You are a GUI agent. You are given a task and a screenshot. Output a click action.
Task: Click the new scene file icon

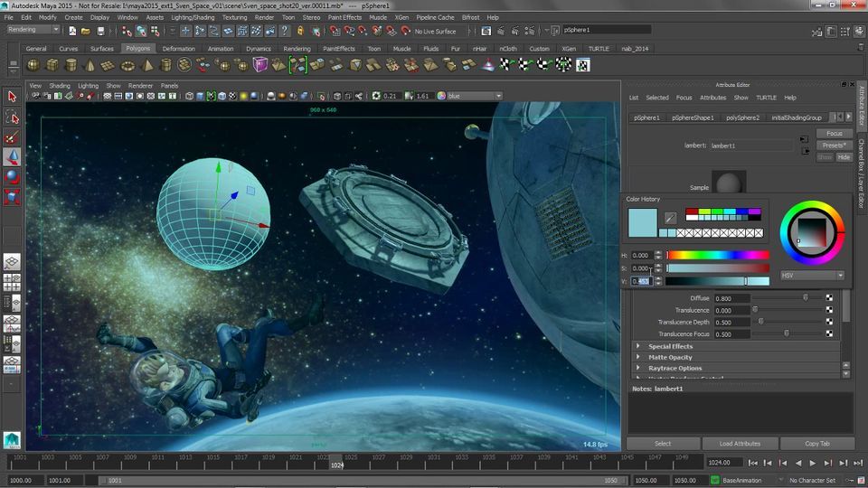point(72,31)
